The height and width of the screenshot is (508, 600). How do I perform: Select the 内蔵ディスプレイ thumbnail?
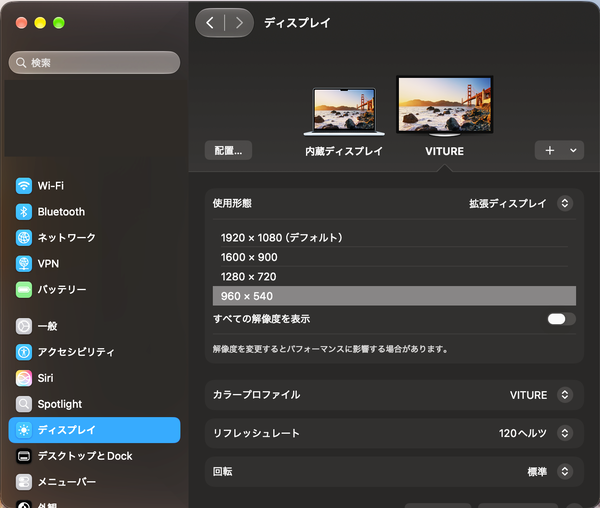pos(344,112)
